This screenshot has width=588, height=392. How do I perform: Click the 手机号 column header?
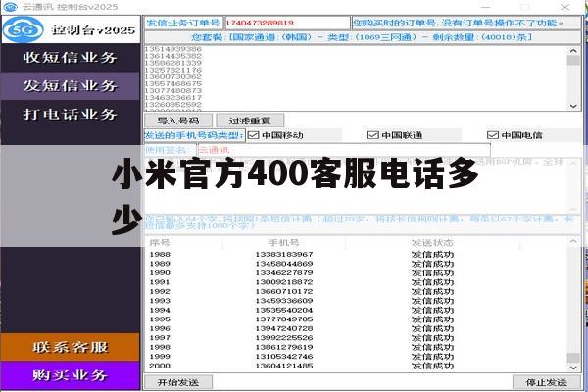coord(284,243)
